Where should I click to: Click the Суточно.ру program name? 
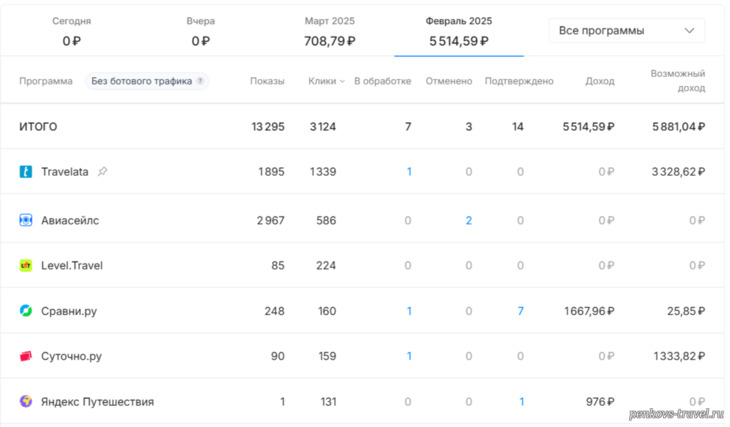[71, 356]
